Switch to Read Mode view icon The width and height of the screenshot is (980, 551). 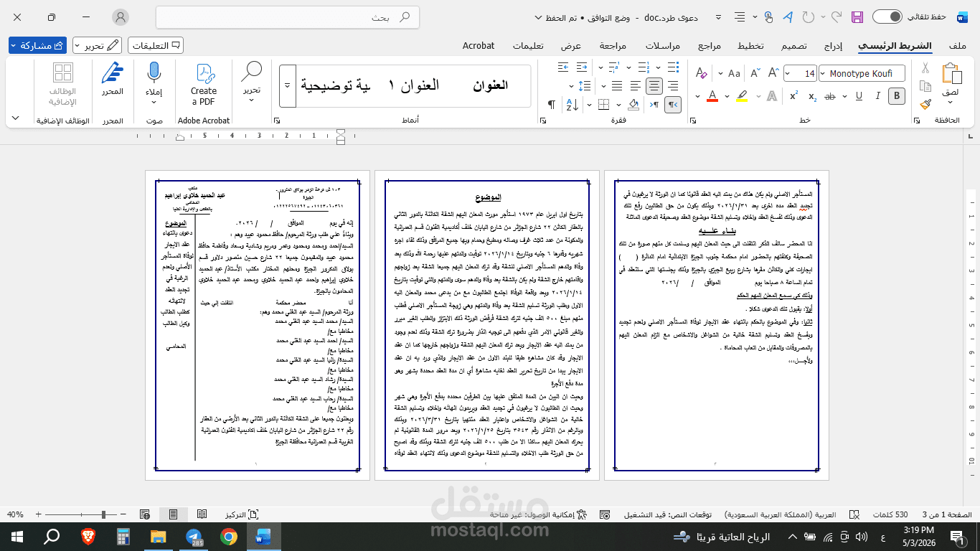pos(202,514)
